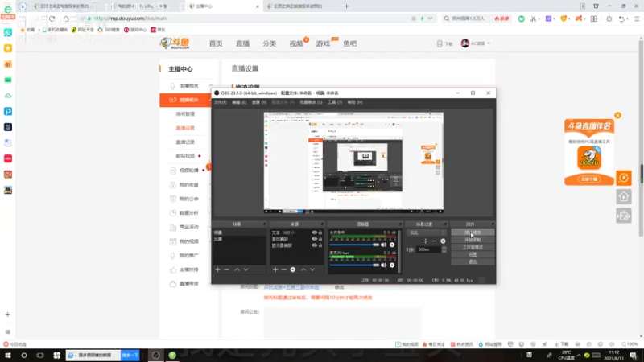This screenshot has width=644, height=362.
Task: Click the Douyu logo on the web page
Action: point(175,43)
